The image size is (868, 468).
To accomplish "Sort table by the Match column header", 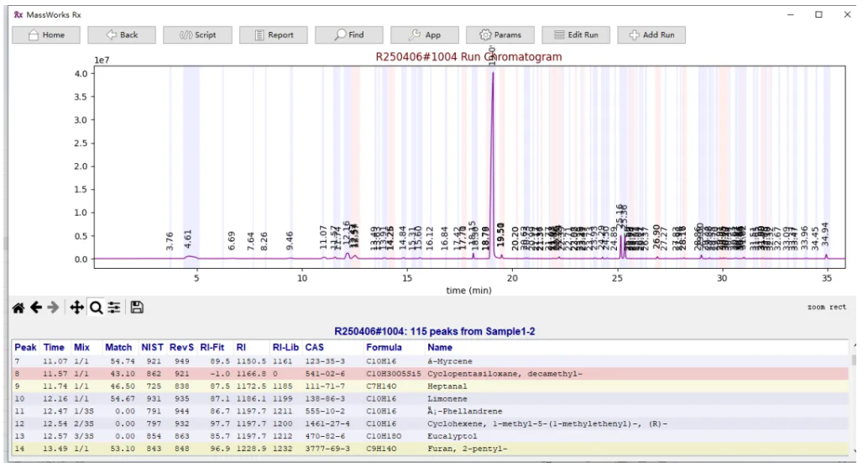I will pos(118,347).
